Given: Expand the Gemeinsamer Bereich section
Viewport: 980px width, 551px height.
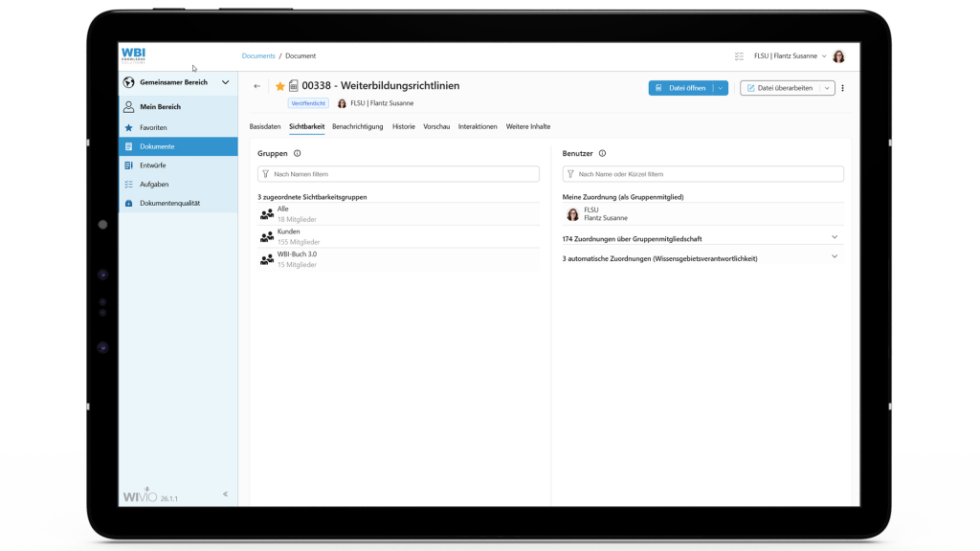Looking at the screenshot, I should (x=226, y=82).
